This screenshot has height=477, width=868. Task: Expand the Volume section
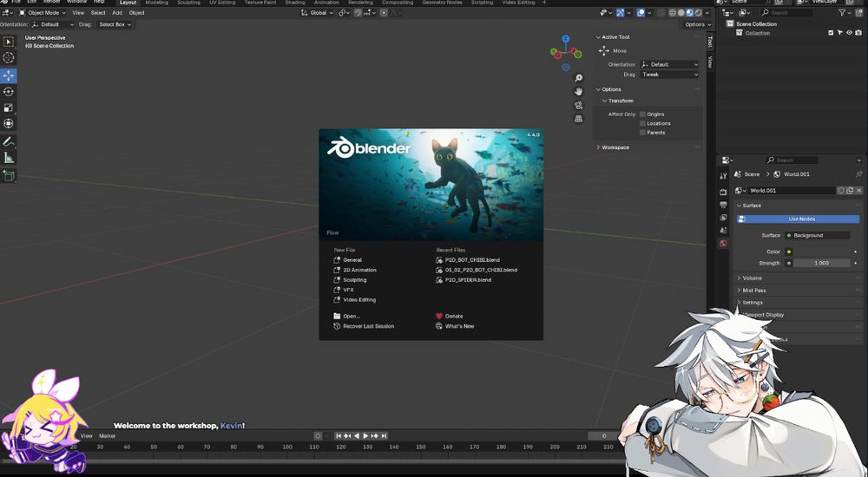click(752, 278)
